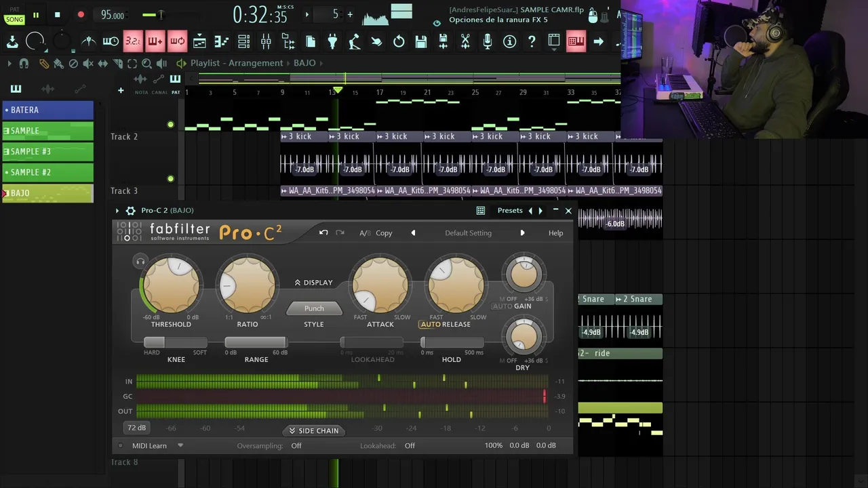868x488 pixels.
Task: Select the PAT pattern mode
Action: tap(14, 10)
